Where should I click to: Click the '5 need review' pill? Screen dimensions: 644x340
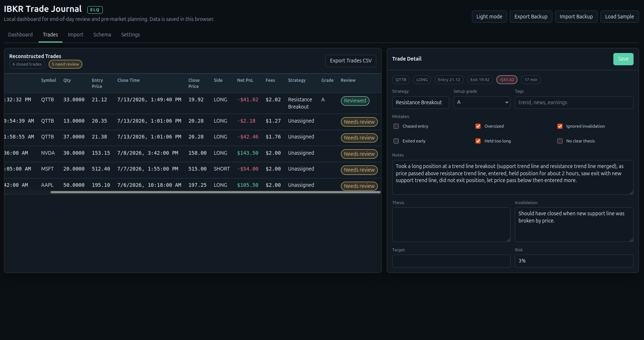65,64
